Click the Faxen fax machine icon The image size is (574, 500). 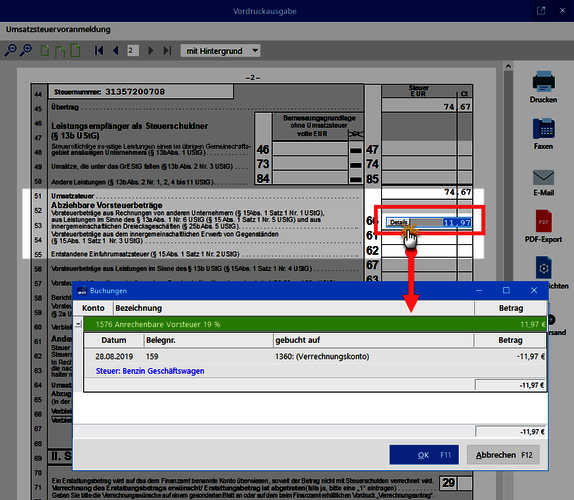point(544,128)
